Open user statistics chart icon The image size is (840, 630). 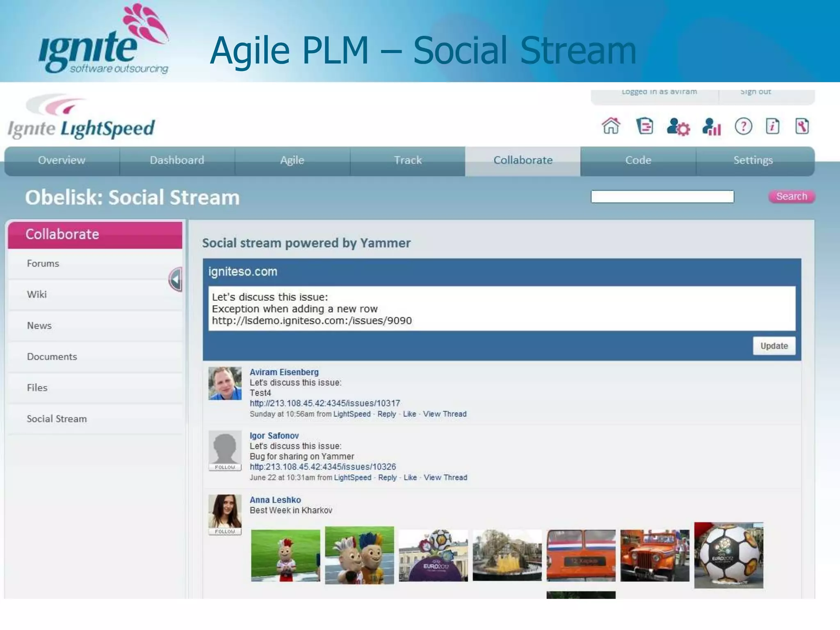tap(712, 127)
